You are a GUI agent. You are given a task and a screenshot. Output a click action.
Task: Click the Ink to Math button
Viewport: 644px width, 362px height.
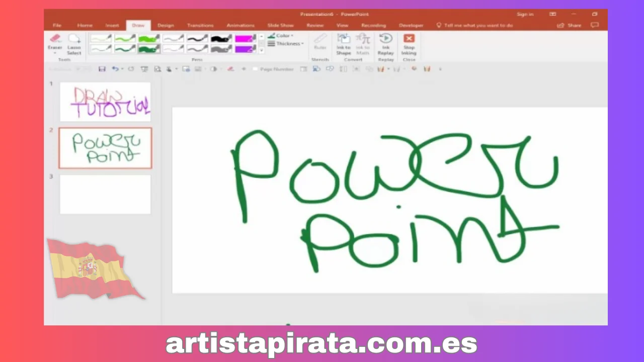tap(363, 44)
